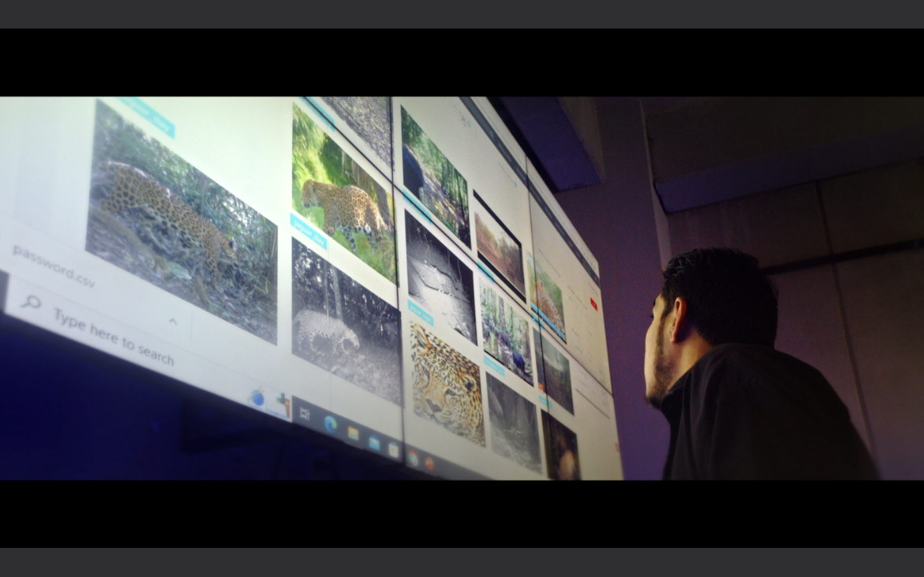Viewport: 924px width, 577px height.
Task: Click the cyan tag above the jaguar face photo
Action: click(421, 313)
